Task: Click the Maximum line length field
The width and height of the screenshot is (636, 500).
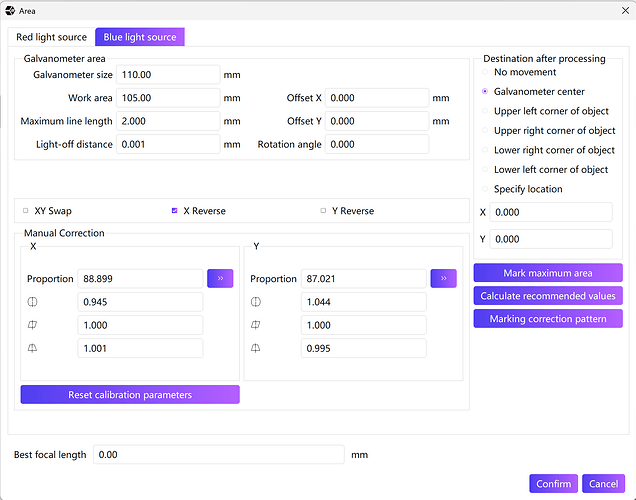Action: click(168, 121)
